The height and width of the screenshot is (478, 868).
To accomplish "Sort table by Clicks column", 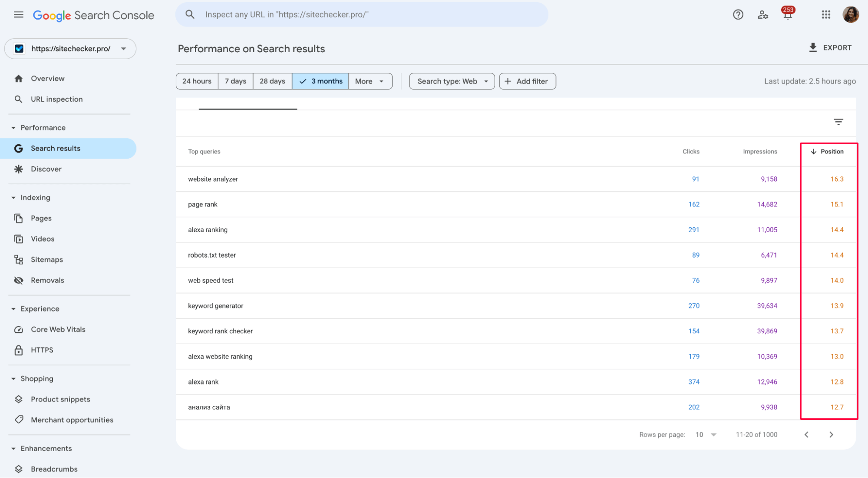I will coord(691,152).
